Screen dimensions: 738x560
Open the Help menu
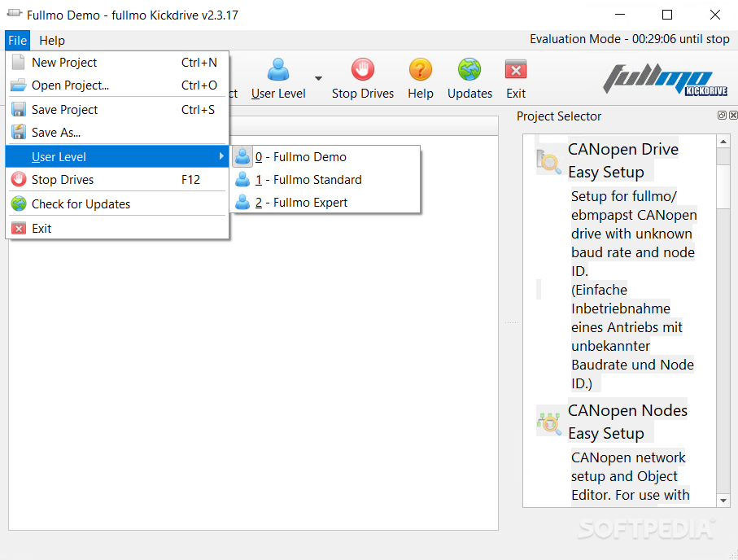tap(52, 41)
